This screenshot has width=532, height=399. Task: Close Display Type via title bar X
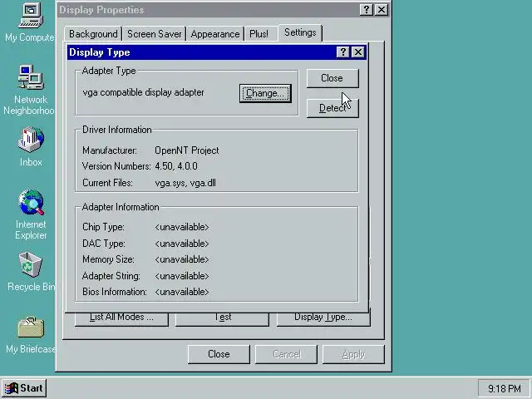358,52
